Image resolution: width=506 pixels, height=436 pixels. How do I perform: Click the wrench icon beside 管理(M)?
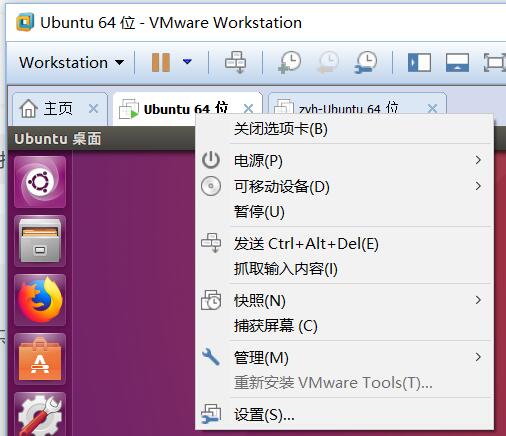pos(211,357)
